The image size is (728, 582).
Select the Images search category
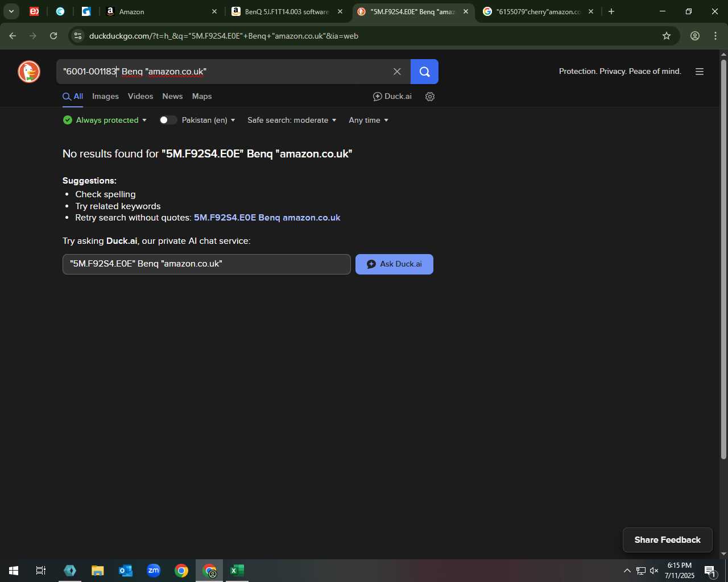click(x=106, y=97)
